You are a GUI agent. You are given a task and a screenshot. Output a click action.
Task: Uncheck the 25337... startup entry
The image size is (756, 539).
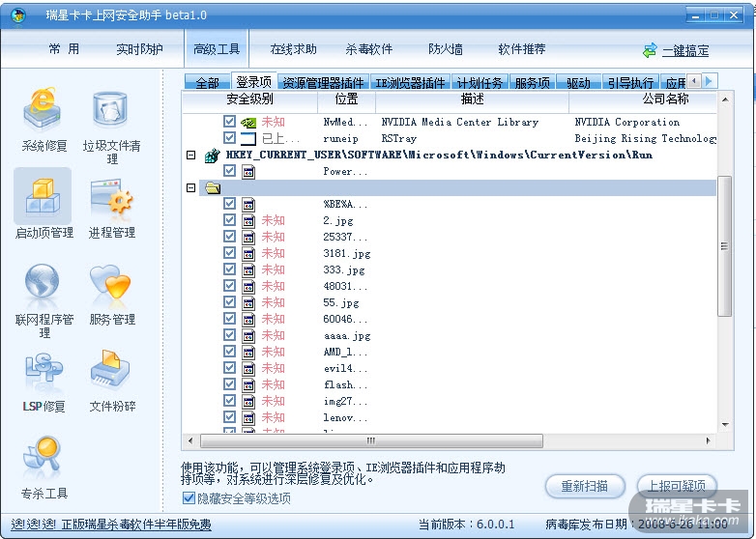pos(229,237)
